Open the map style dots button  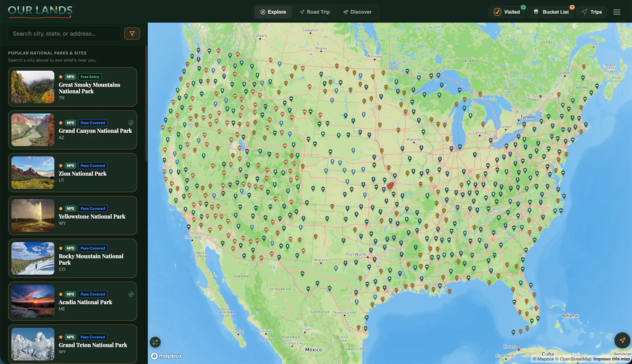point(155,342)
